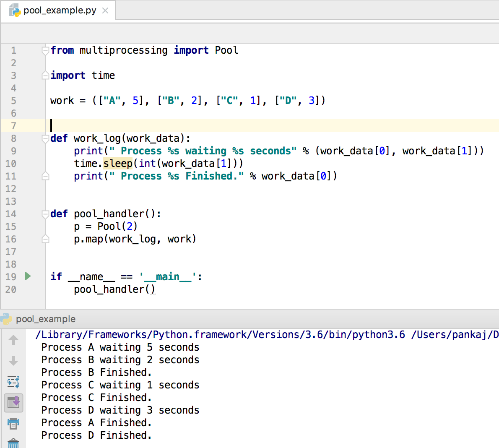499x448 pixels.
Task: Toggle scroll-to-end in the console
Action: tap(13, 403)
